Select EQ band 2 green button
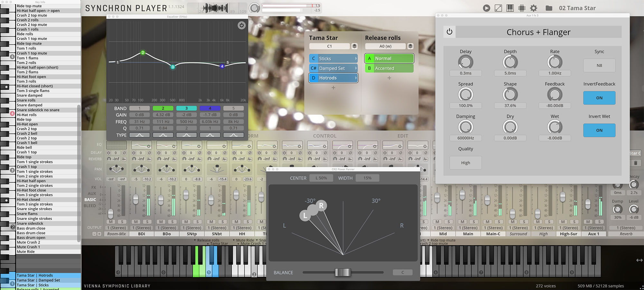Screen dimensions: 644x290 [163, 108]
